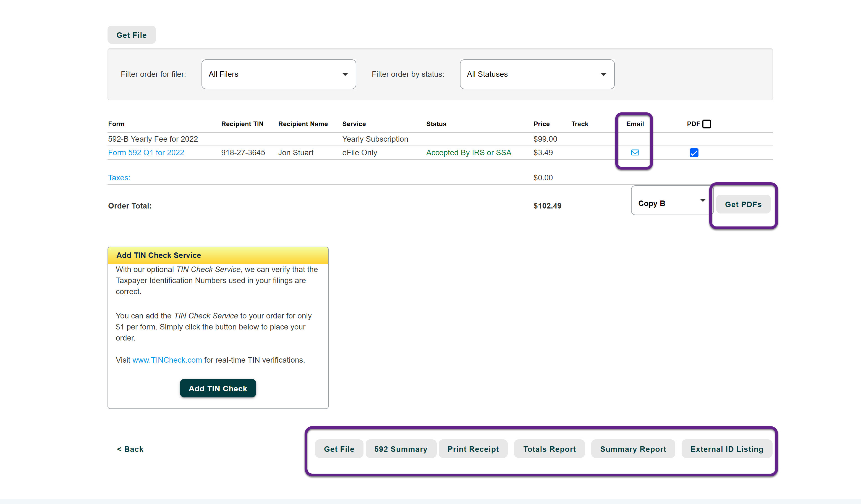Image resolution: width=861 pixels, height=504 pixels.
Task: Open the Summary Report
Action: (x=633, y=449)
